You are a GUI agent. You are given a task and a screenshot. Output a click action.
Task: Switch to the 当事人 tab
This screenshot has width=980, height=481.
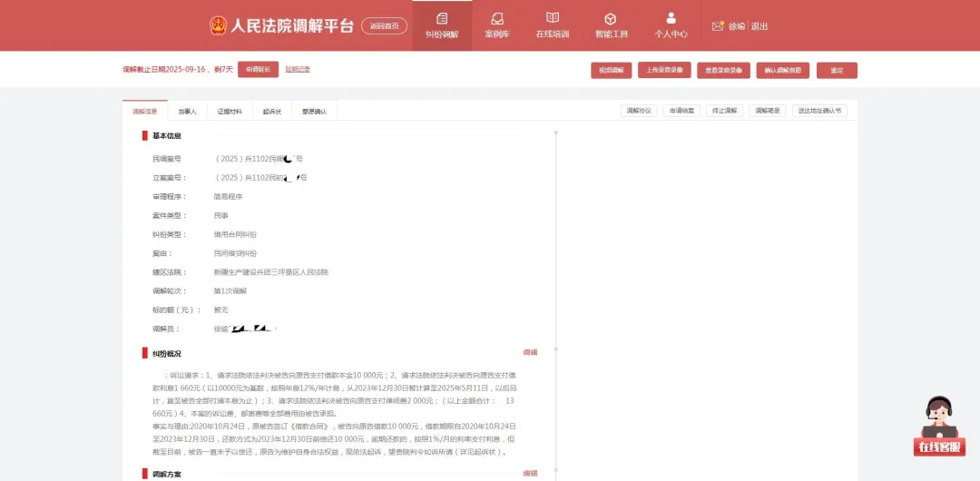click(187, 112)
